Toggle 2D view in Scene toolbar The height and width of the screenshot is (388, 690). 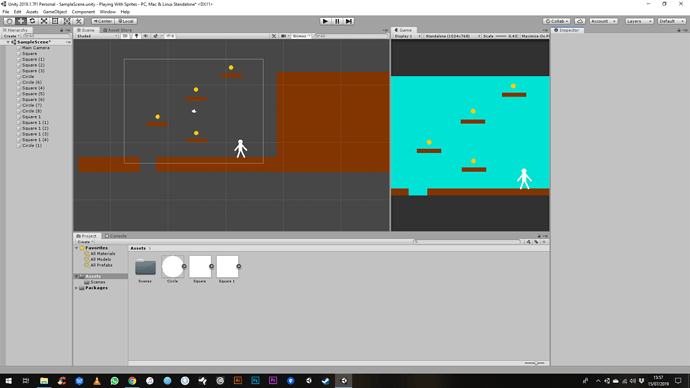(125, 36)
